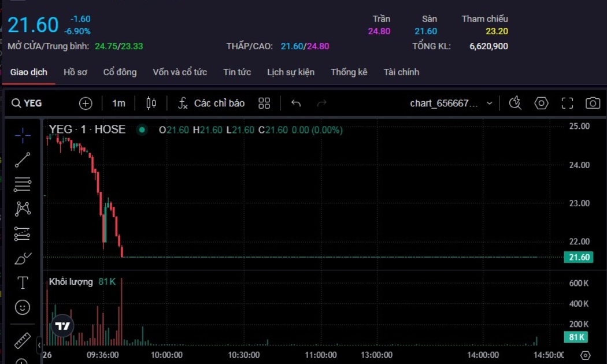Select the brush drawing tool
The width and height of the screenshot is (607, 364).
coord(23,258)
